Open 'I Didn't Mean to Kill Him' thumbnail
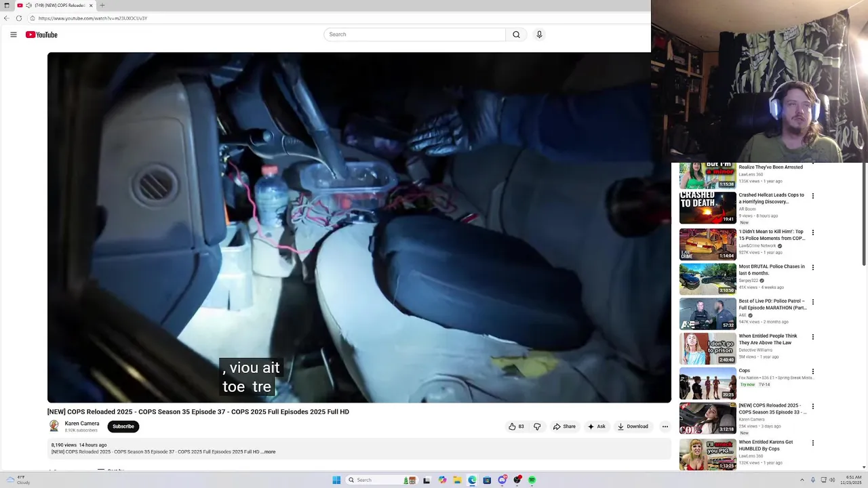This screenshot has width=868, height=488. (708, 244)
